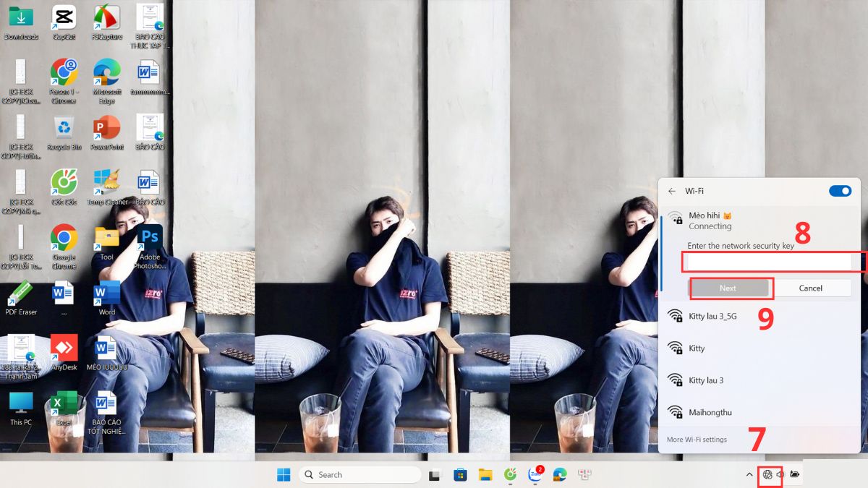Go back with the Wi-Fi panel arrow
868x488 pixels.
[672, 191]
